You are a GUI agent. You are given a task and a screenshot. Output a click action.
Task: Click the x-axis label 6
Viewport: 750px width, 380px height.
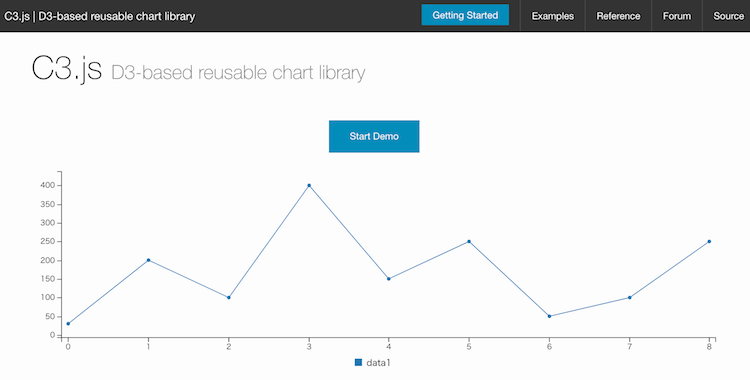click(549, 346)
